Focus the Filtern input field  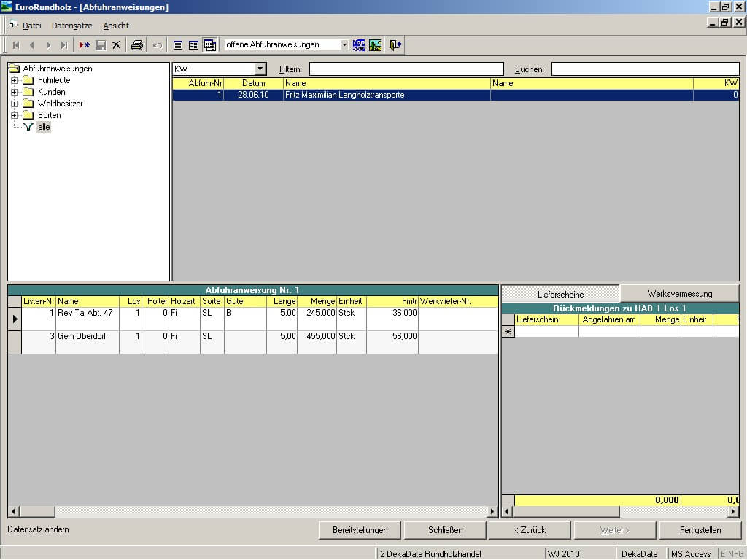tap(406, 69)
